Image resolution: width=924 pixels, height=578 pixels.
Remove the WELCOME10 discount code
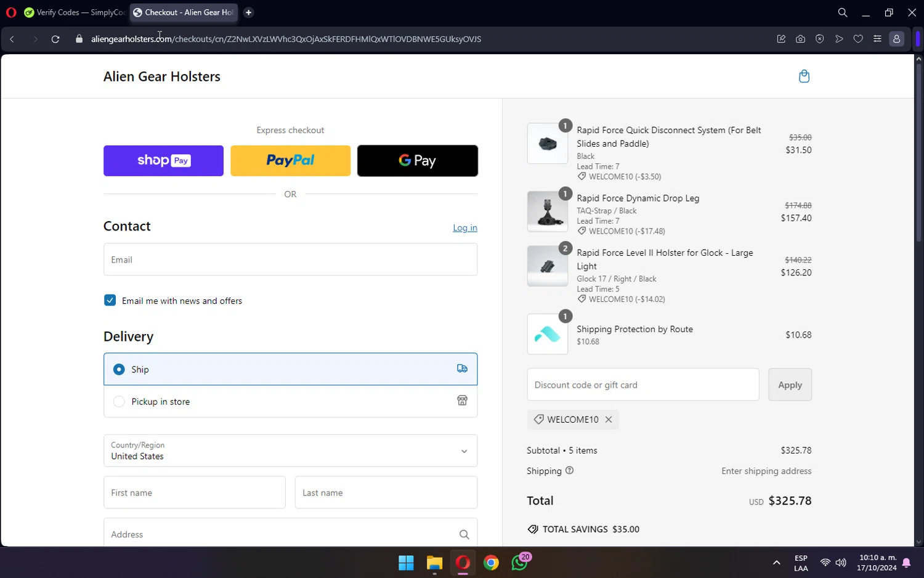[609, 419]
